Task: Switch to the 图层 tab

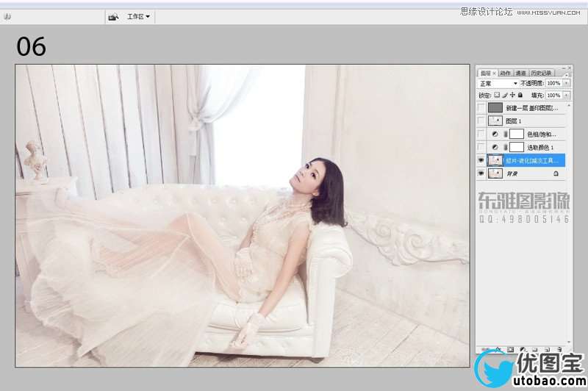Action: click(486, 73)
